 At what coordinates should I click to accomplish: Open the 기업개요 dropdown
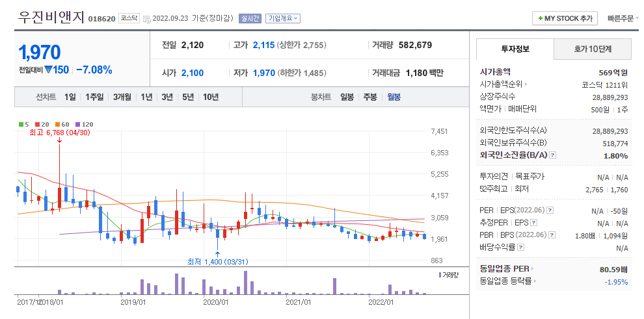pyautogui.click(x=283, y=18)
